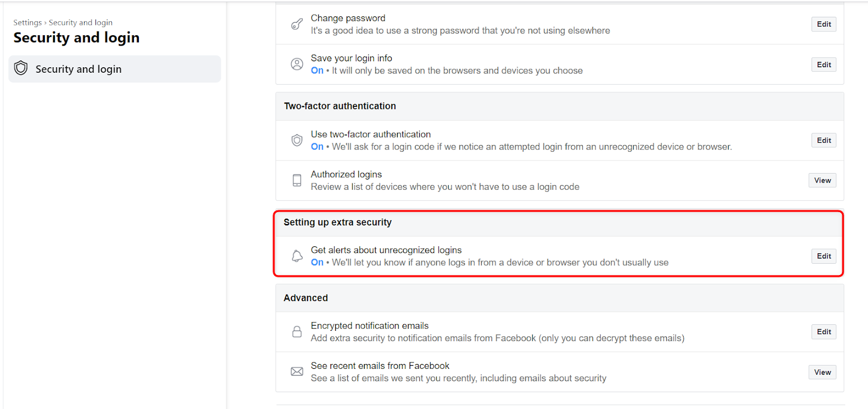
Task: Click the phone icon next to Authorized logins
Action: 297,180
